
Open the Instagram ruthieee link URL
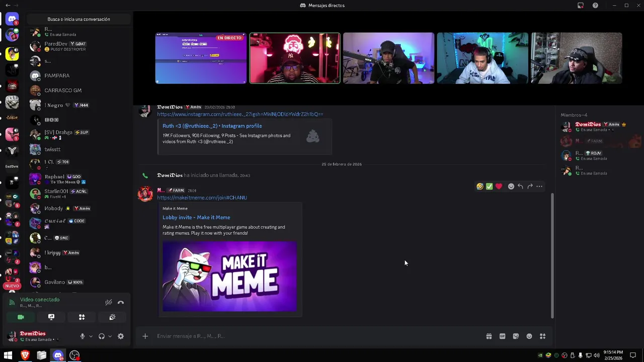240,114
